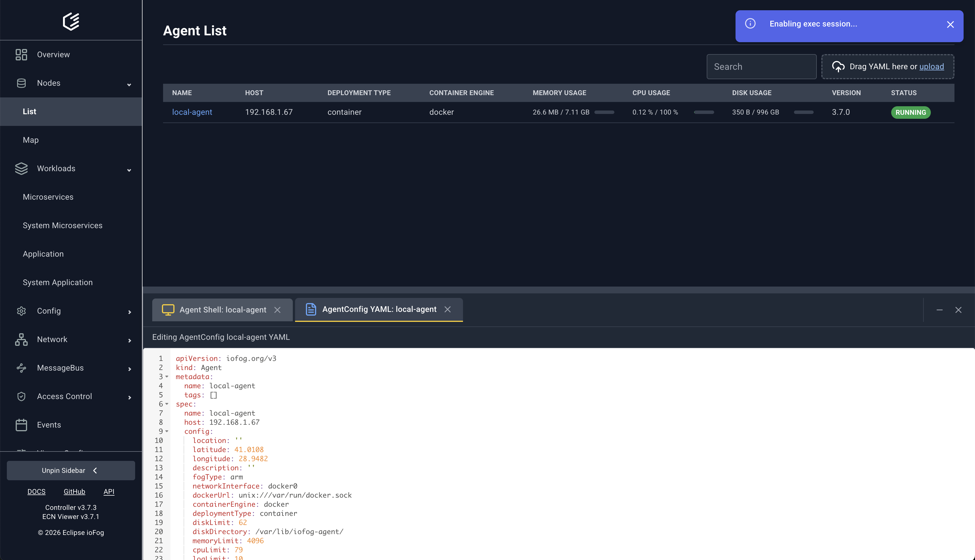
Task: Open the Workloads layers icon
Action: 21,168
